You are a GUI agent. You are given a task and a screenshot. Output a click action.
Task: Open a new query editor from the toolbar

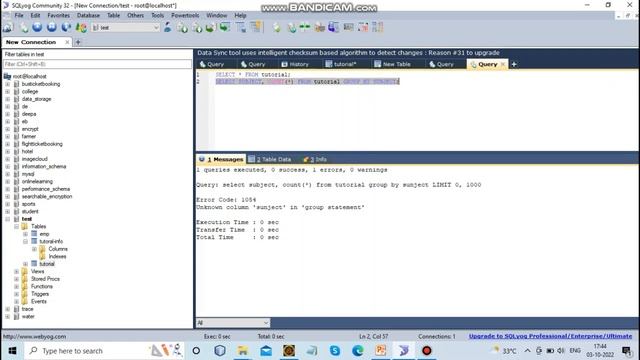24,27
